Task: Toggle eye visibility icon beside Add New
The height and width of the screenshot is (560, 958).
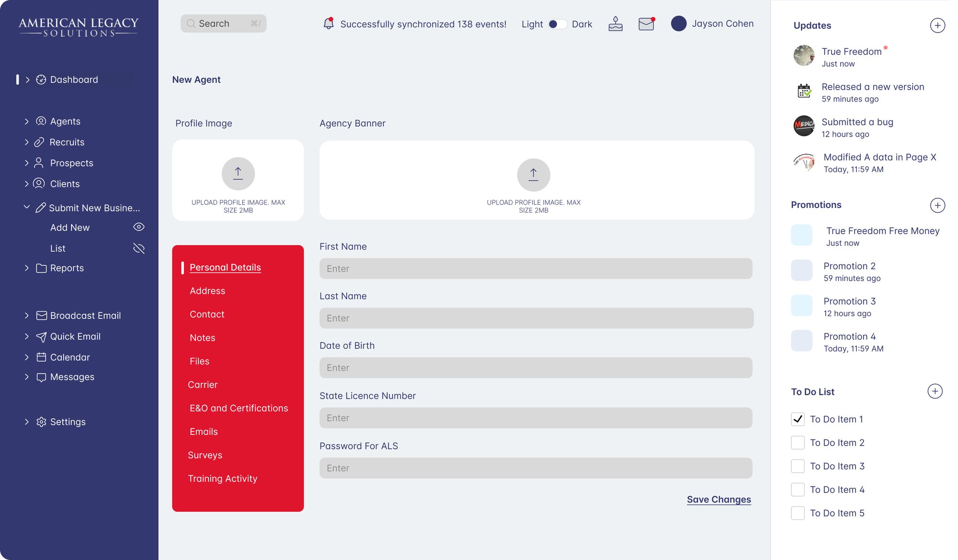Action: click(139, 227)
